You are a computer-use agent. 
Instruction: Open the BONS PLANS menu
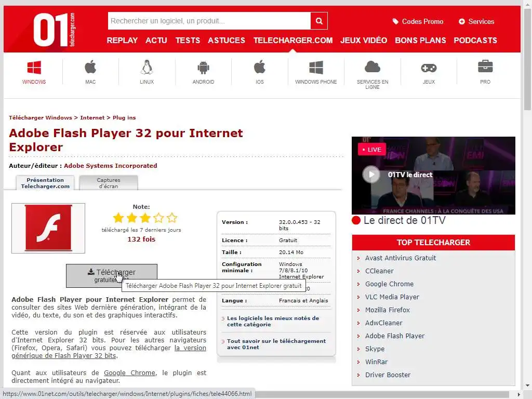[x=420, y=41]
